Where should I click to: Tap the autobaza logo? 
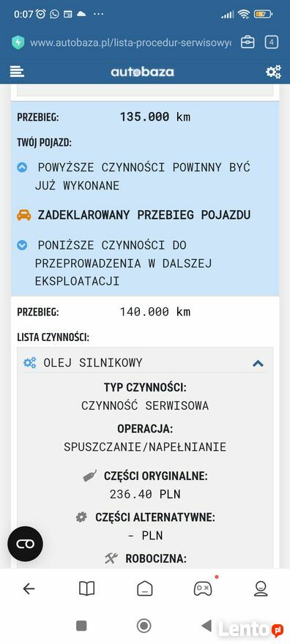point(143,72)
